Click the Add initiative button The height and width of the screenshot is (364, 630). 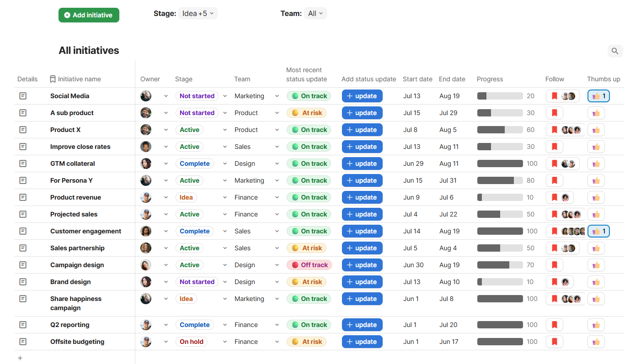[89, 15]
